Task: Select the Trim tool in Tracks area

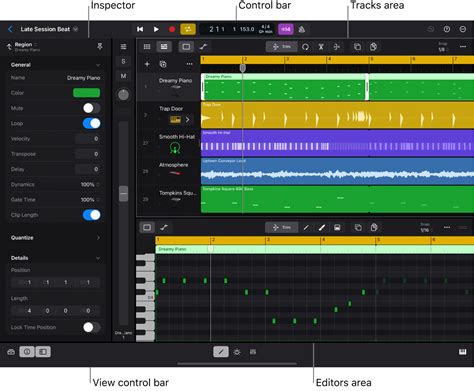Action: point(282,47)
